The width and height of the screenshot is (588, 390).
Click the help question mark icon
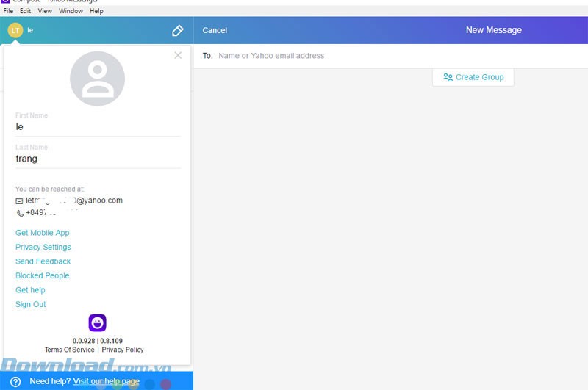coord(15,382)
